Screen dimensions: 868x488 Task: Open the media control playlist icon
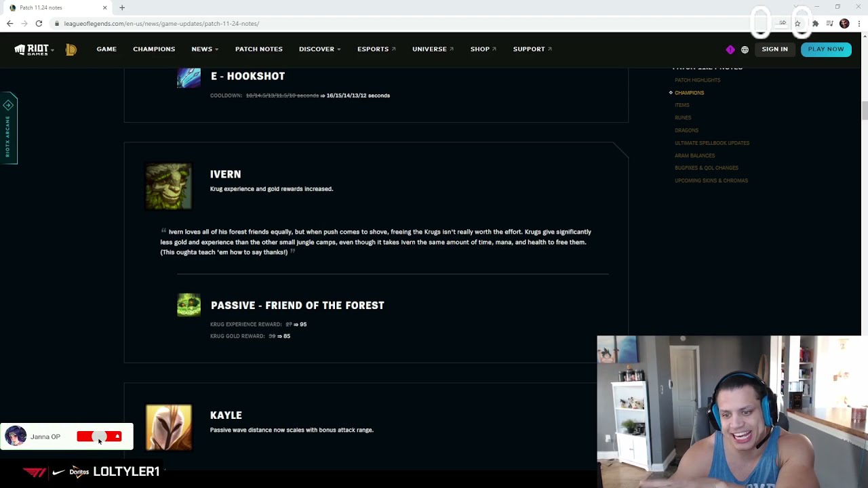[x=829, y=24]
